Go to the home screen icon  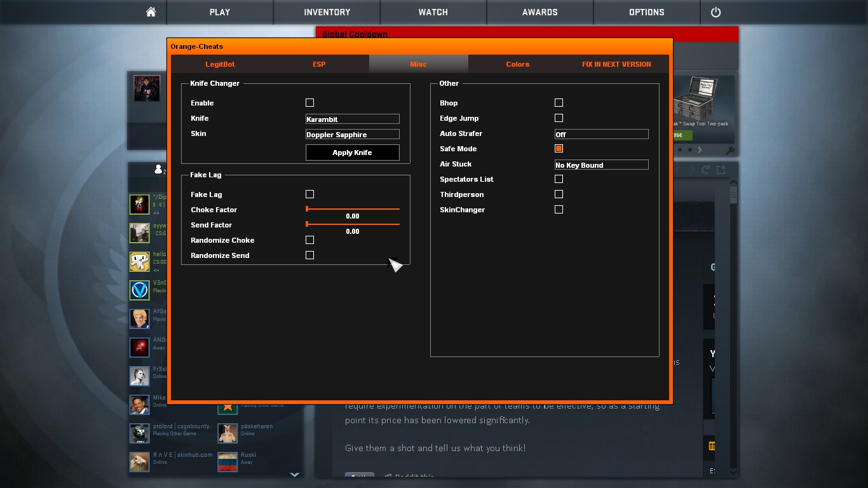point(151,12)
